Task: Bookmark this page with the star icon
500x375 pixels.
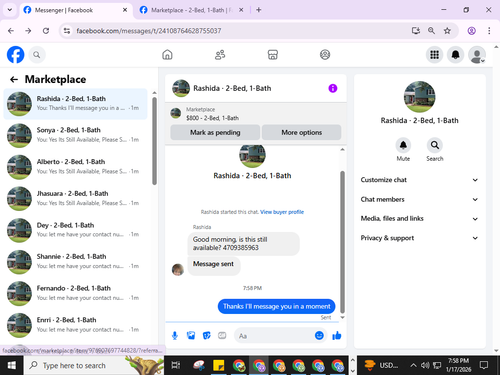Action: 447,31
